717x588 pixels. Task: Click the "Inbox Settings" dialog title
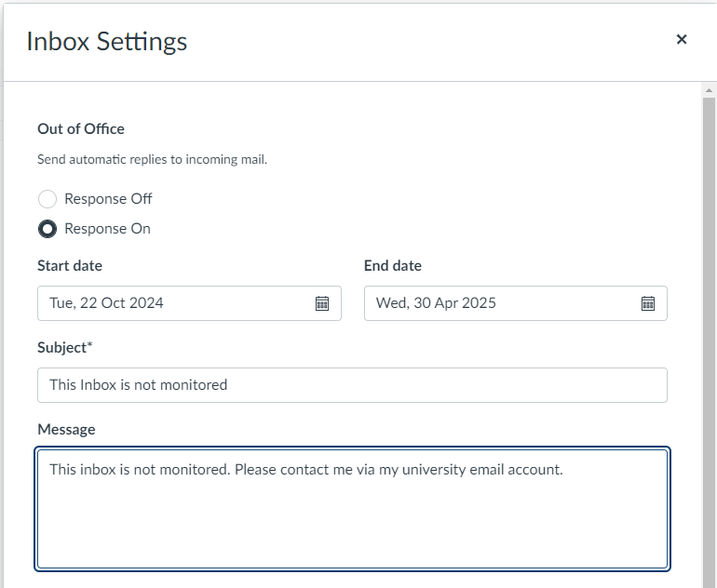tap(107, 41)
